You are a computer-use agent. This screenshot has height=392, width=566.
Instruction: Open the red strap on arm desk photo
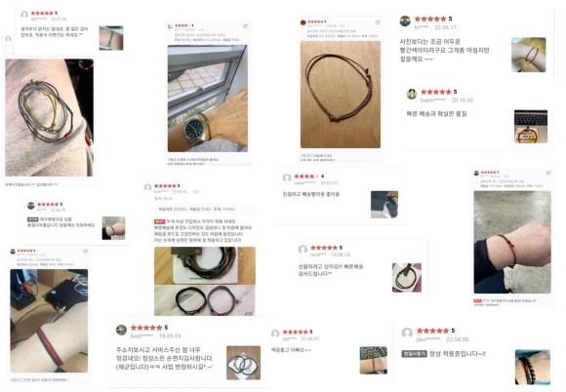(49, 321)
